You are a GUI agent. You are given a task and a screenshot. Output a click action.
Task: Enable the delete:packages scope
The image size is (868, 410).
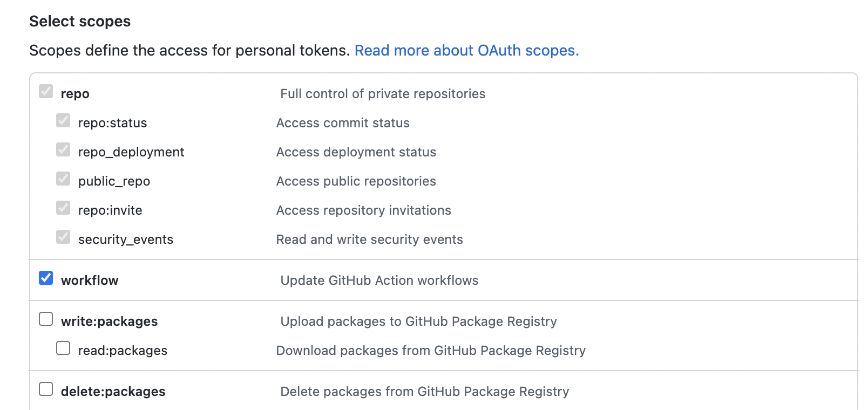click(46, 389)
